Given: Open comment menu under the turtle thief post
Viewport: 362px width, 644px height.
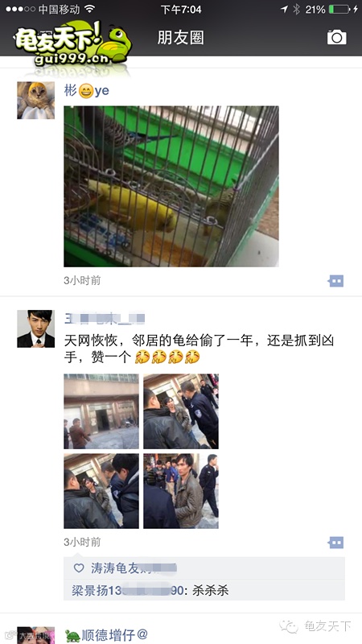Looking at the screenshot, I should [335, 543].
